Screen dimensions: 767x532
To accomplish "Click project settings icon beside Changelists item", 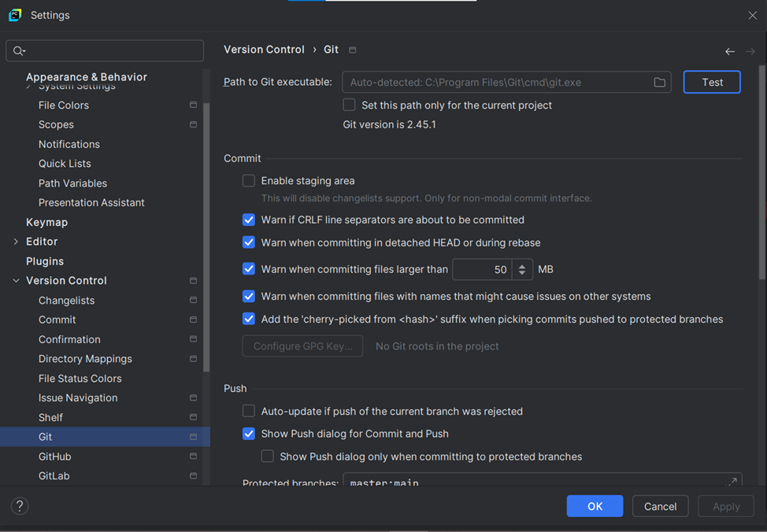I will coord(193,301).
